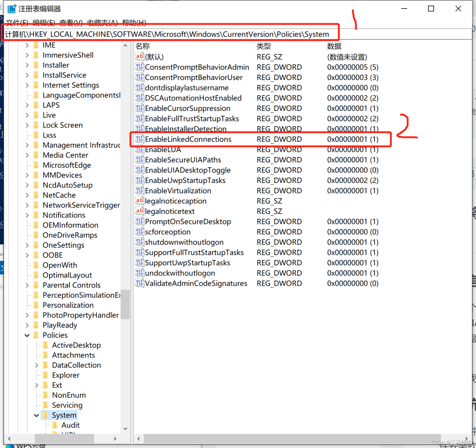
Task: Click the Registry Editor title bar icon
Action: pyautogui.click(x=12, y=9)
